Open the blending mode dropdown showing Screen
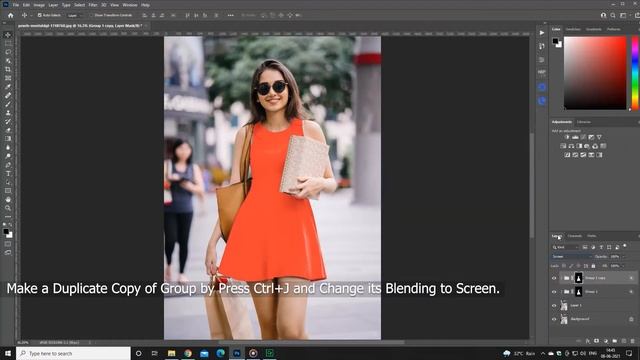Viewport: 640px width, 360px height. point(571,257)
